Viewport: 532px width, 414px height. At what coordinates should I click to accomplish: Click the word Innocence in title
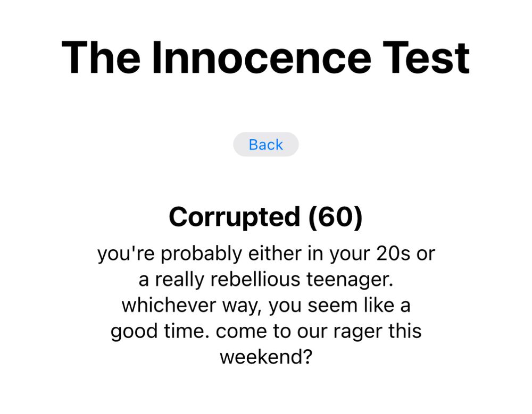pos(261,57)
